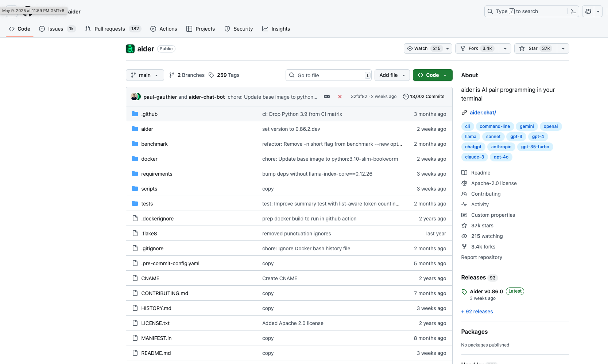View the 259 Tags link
Screen dimensions: 608x364
coord(224,75)
